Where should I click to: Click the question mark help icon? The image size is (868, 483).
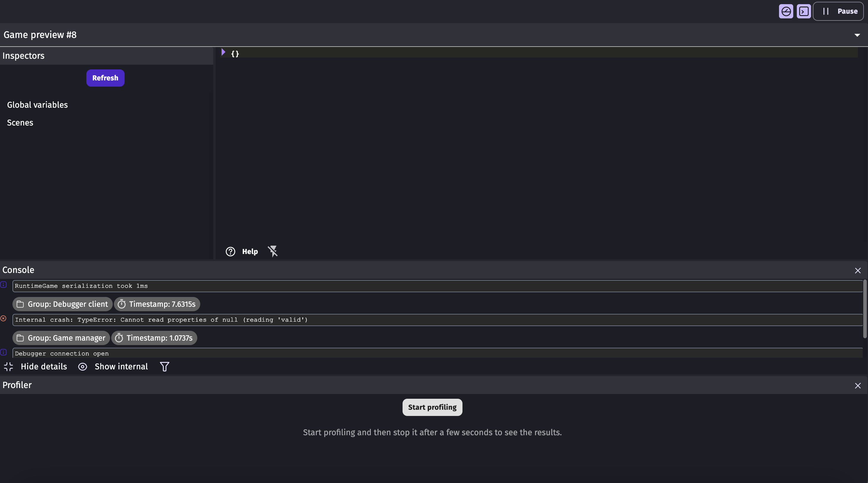pos(230,252)
